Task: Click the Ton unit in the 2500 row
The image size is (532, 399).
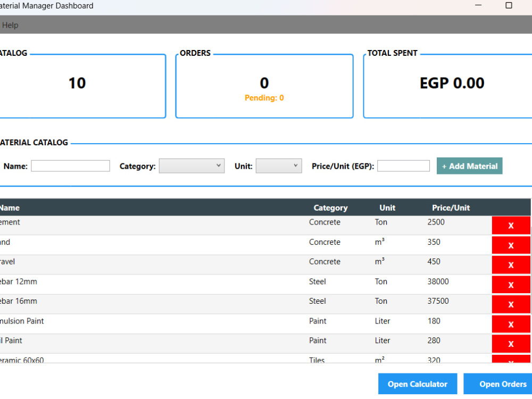Action: coord(381,222)
